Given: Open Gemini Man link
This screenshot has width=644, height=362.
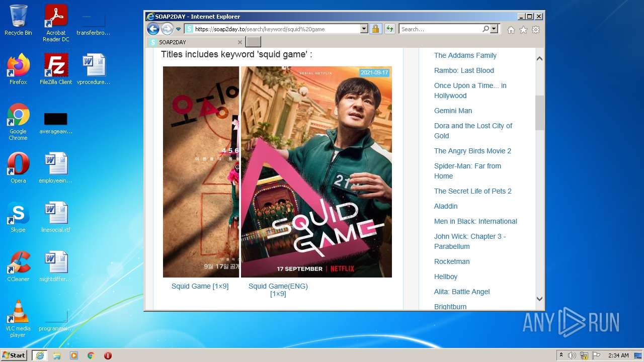Looking at the screenshot, I should (453, 111).
